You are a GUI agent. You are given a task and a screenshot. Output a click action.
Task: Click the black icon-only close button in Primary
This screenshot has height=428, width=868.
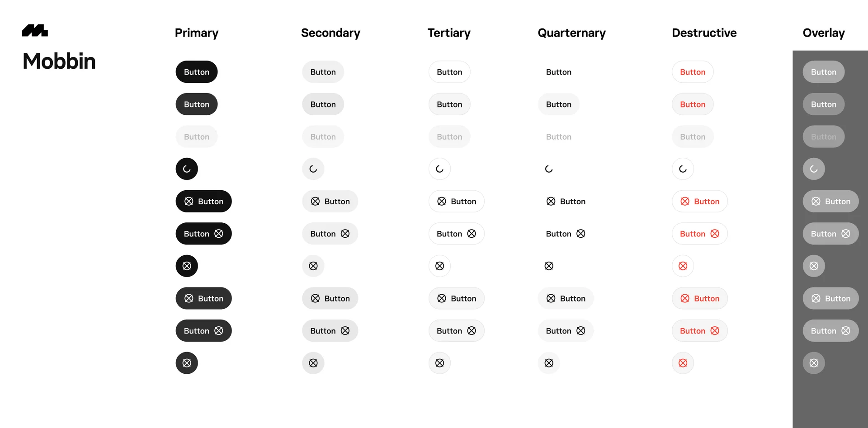187,266
